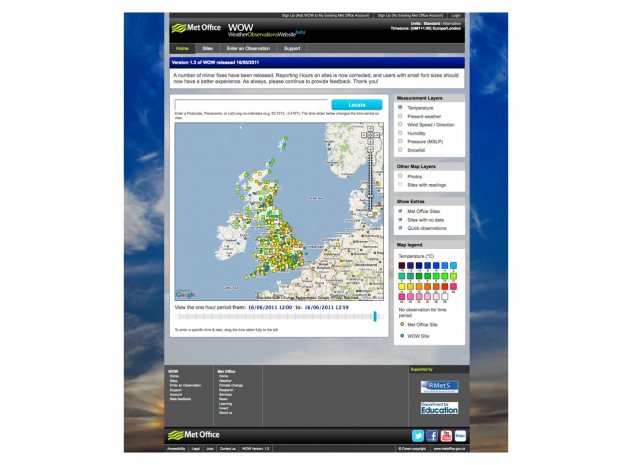Click the Login link in the top bar

tap(456, 16)
